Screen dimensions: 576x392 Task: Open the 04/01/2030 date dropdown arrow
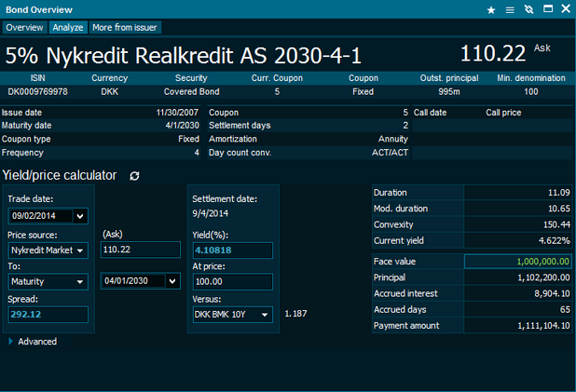(172, 281)
